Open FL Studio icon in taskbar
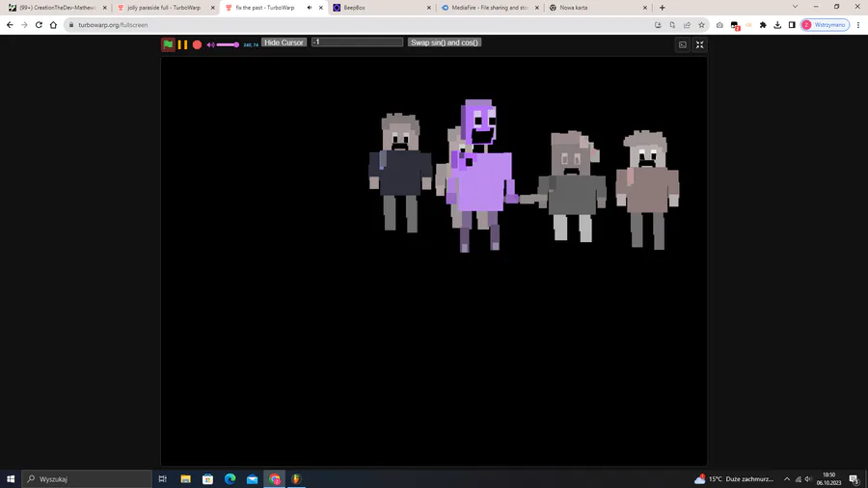This screenshot has height=488, width=868. click(296, 479)
